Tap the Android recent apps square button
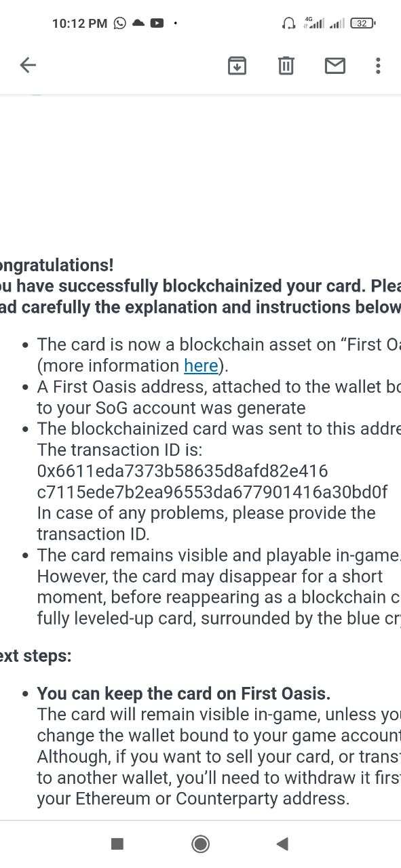 pos(117,844)
